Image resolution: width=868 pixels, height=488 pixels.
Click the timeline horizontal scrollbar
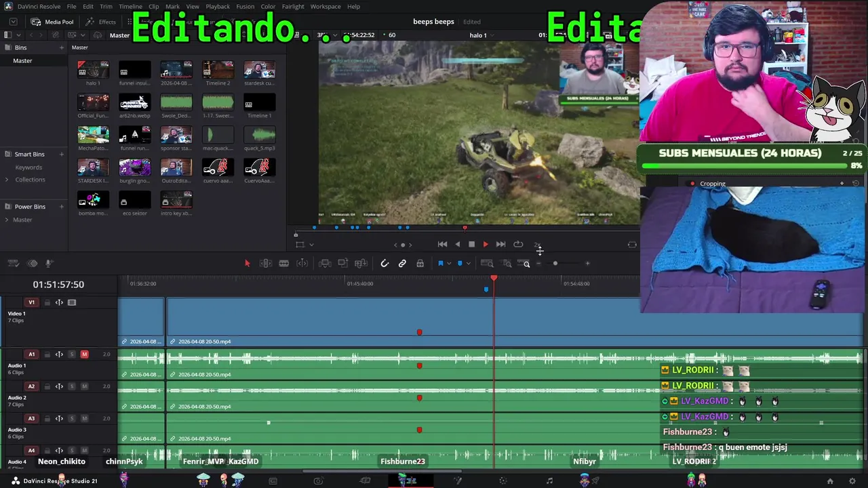tap(382, 471)
